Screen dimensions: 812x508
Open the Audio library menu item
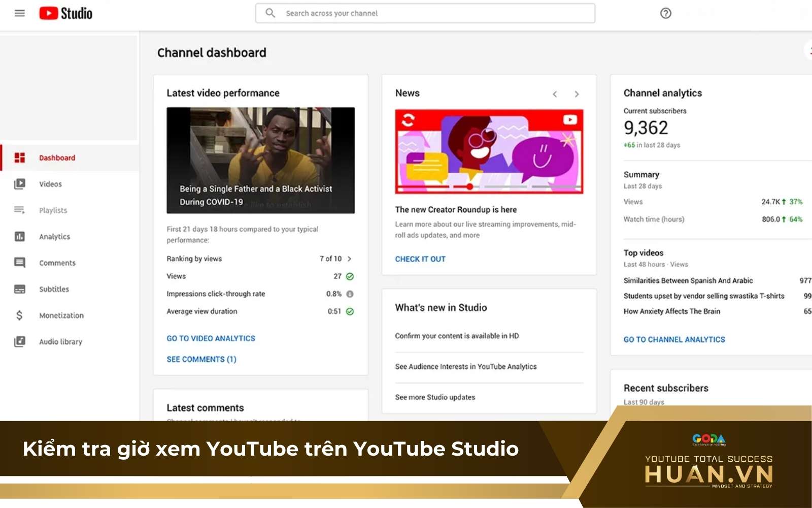coord(70,341)
